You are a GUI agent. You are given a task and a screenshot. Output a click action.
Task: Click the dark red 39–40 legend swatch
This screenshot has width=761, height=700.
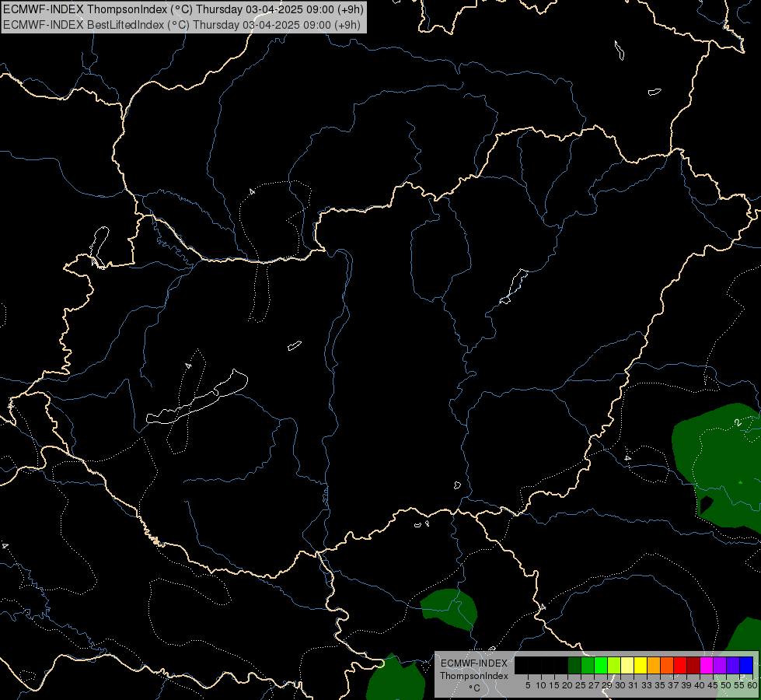(693, 666)
